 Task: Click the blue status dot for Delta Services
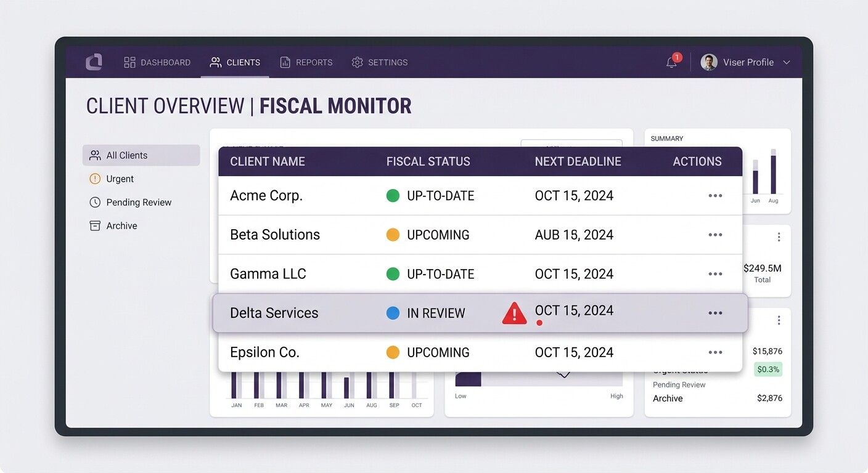click(x=393, y=313)
